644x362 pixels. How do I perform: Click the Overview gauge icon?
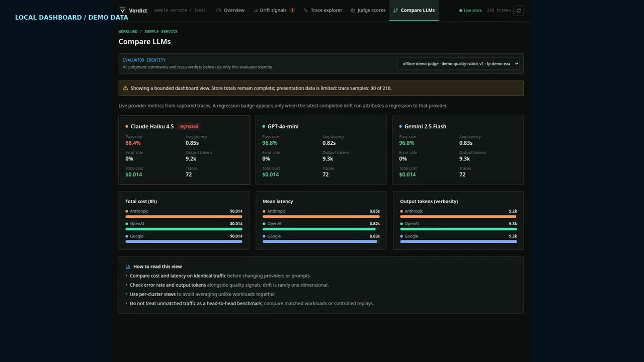point(219,10)
